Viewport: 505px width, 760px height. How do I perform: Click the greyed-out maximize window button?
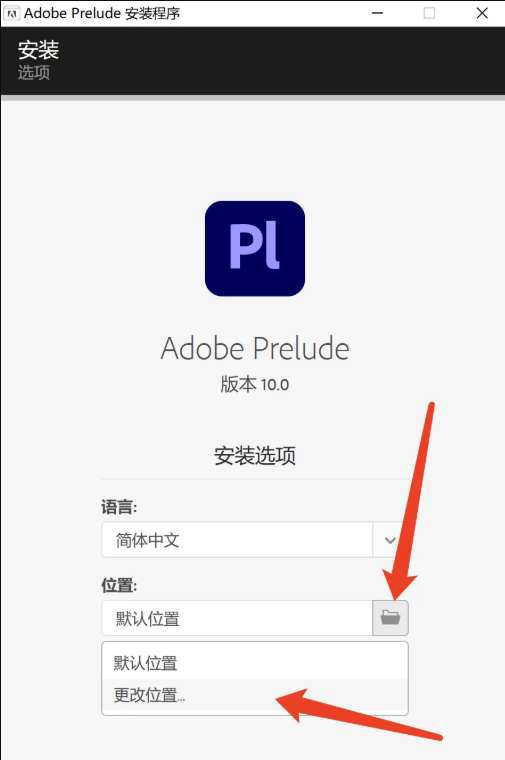[429, 13]
